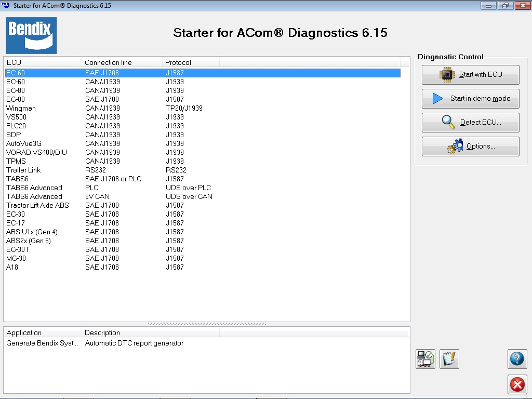
Task: Select the EC-80 CAN/J1939 row
Action: coord(203,90)
